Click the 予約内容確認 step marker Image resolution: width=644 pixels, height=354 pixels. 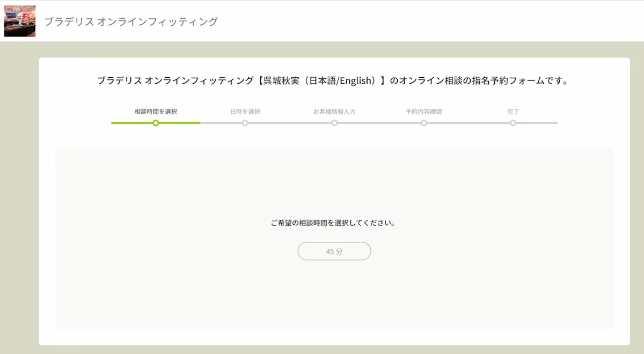424,123
